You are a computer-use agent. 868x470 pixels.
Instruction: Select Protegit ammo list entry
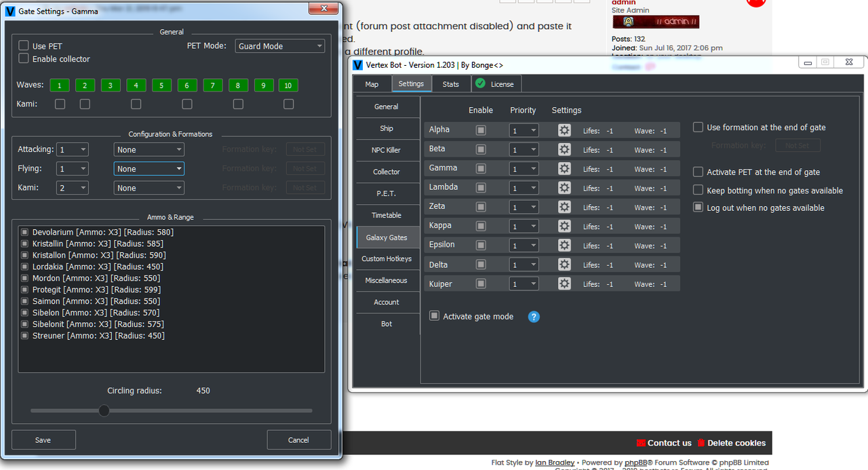[x=96, y=290]
